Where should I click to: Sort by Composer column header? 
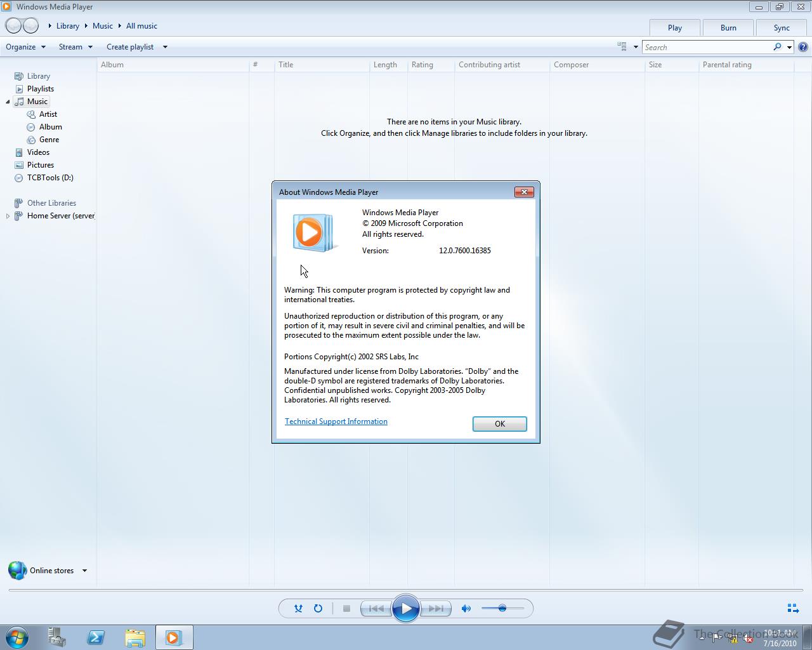click(597, 65)
